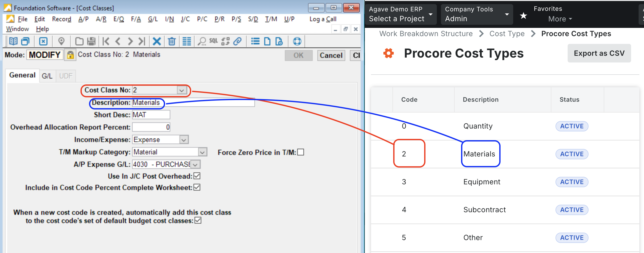The height and width of the screenshot is (253, 644).
Task: Go to first record arrow icon
Action: (x=106, y=41)
